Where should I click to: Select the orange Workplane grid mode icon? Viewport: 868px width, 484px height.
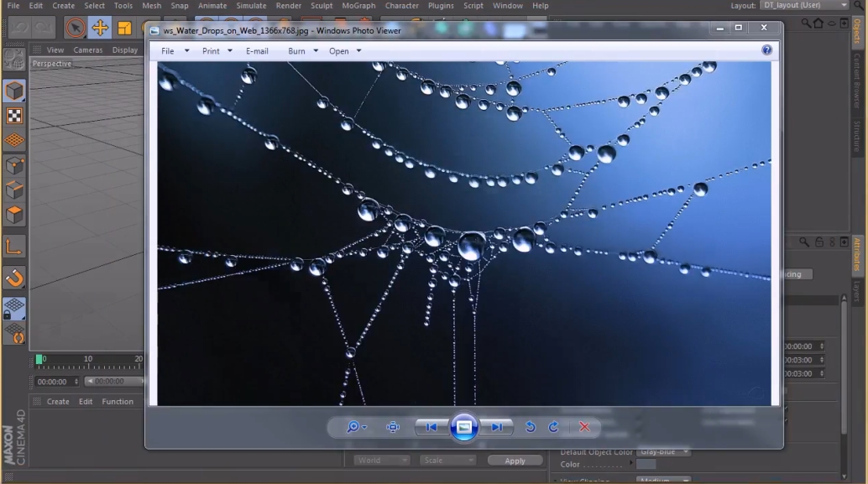coord(14,140)
